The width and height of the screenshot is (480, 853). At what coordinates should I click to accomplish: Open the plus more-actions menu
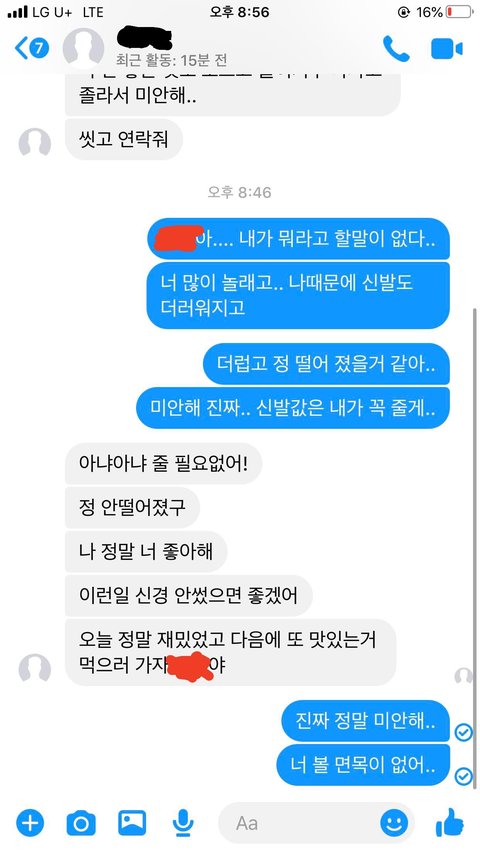point(30,822)
